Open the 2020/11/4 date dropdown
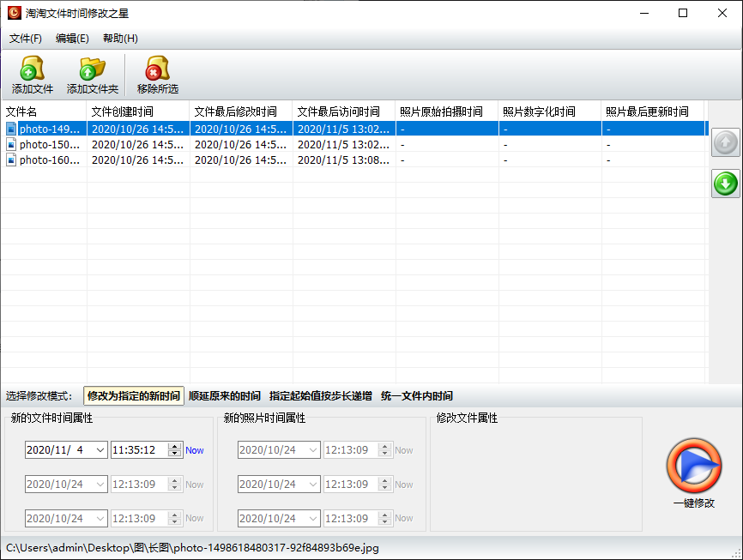The height and width of the screenshot is (560, 743). 100,449
